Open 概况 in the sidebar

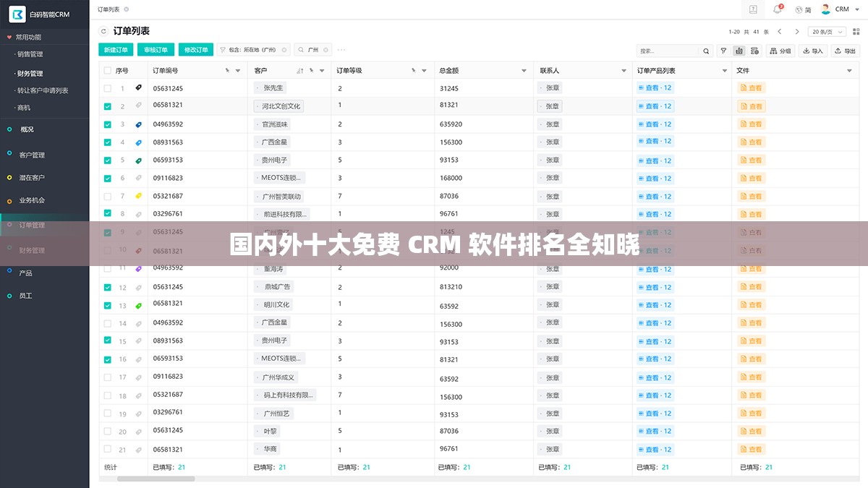point(27,129)
